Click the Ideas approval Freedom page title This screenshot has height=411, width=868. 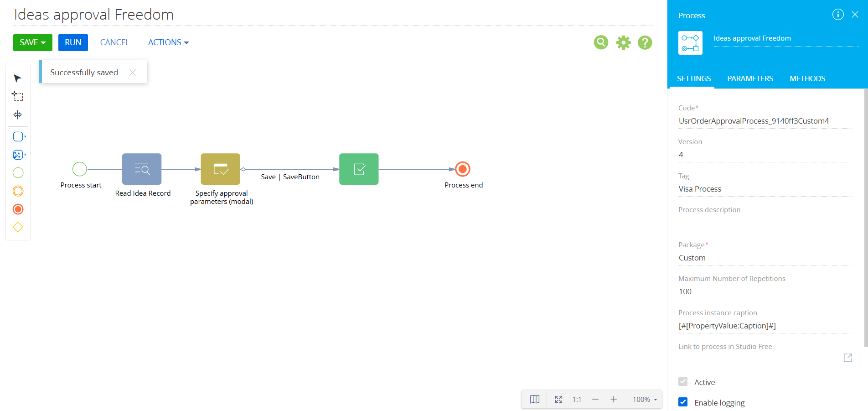[x=94, y=15]
